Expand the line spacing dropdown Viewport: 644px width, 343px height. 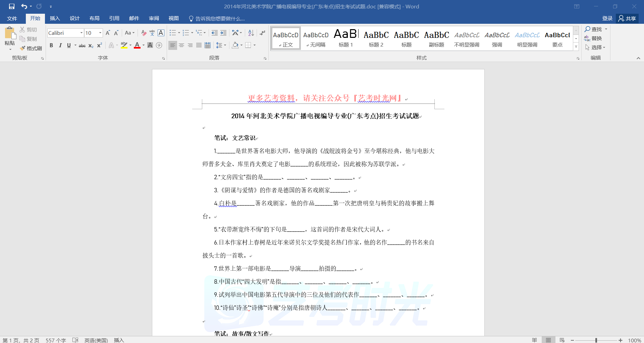[225, 45]
